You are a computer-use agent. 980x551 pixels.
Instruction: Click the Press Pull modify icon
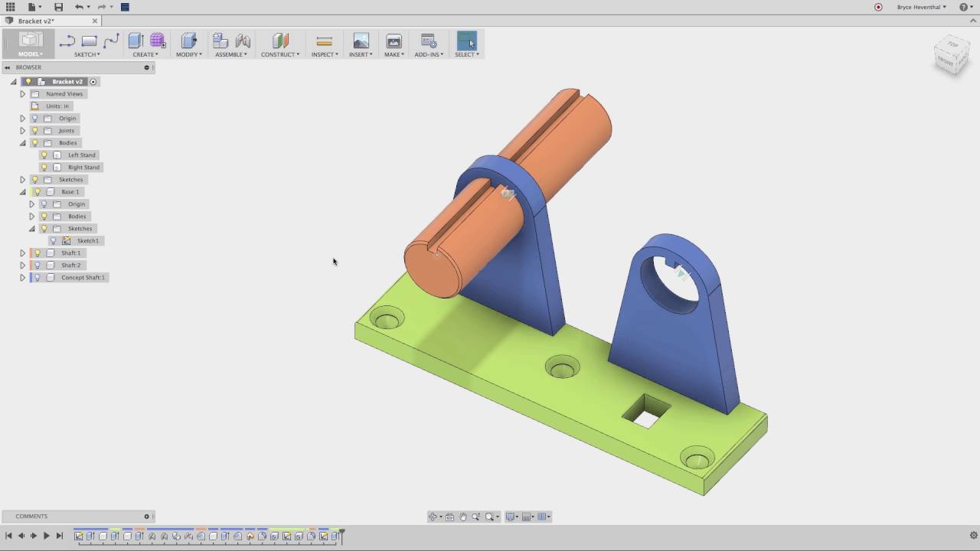click(188, 41)
